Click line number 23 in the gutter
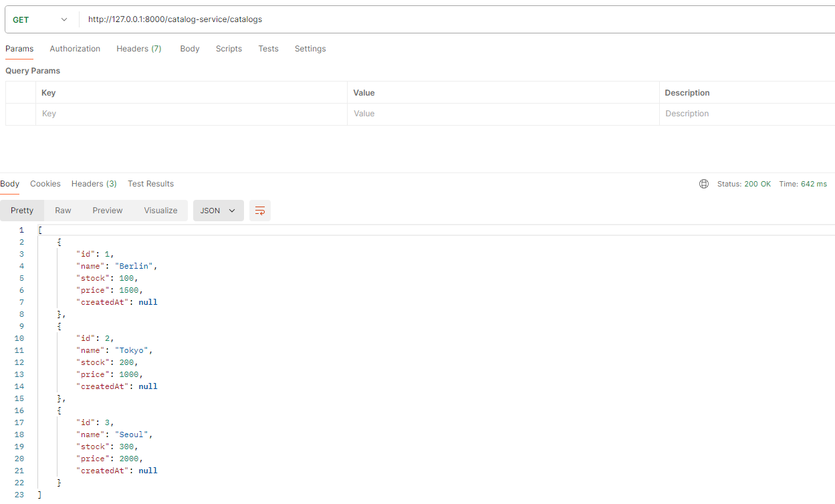Screen dimensions: 835x504 19,495
